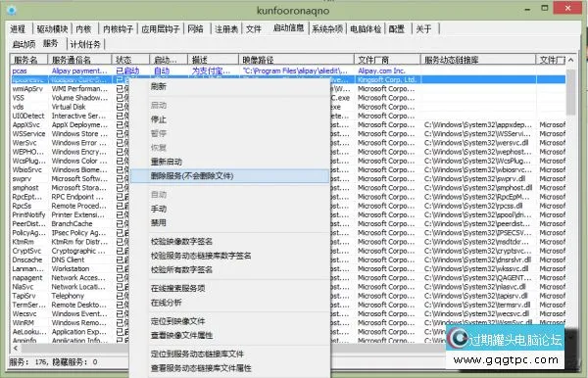Viewport: 588px width, 378px height.
Task: Click the wersvc.dll path cell
Action: click(x=476, y=143)
